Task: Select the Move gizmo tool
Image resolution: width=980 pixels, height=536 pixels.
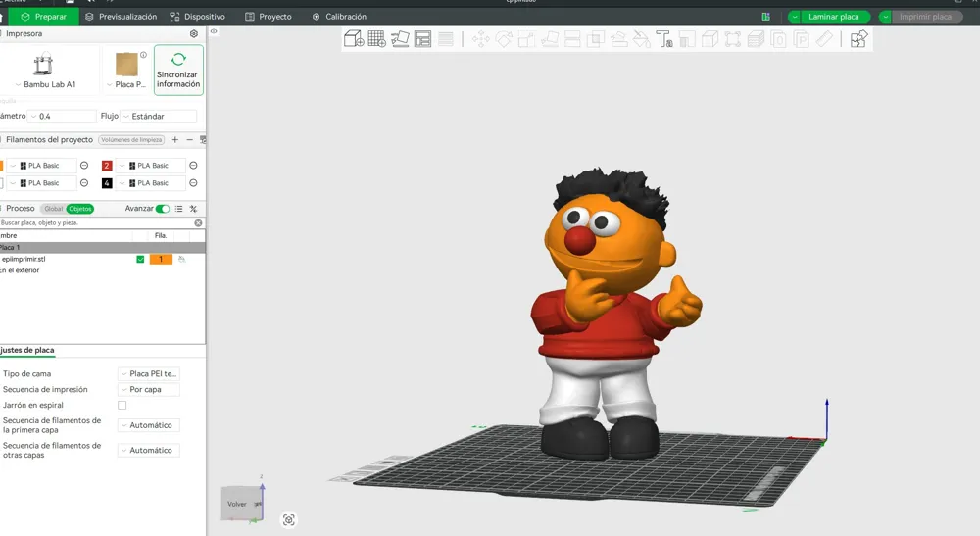Action: pyautogui.click(x=480, y=39)
